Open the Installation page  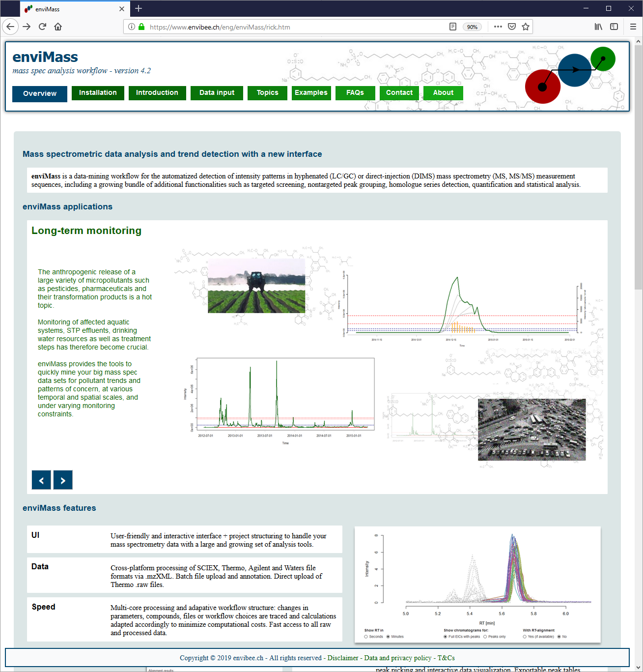(x=98, y=93)
